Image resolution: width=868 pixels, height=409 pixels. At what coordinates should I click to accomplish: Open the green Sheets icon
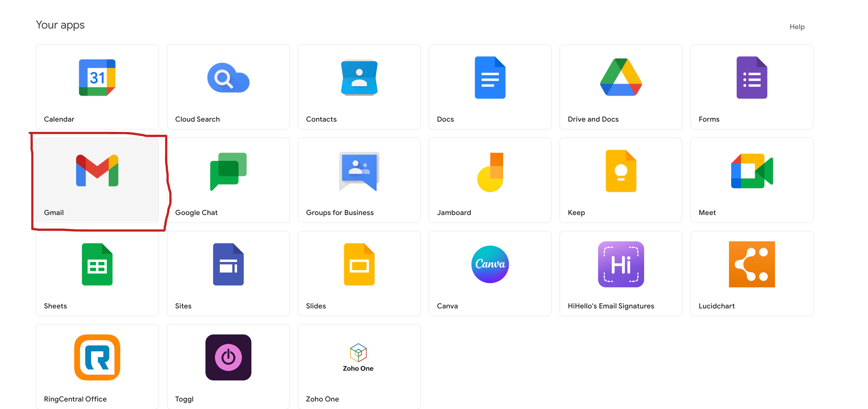[x=97, y=264]
